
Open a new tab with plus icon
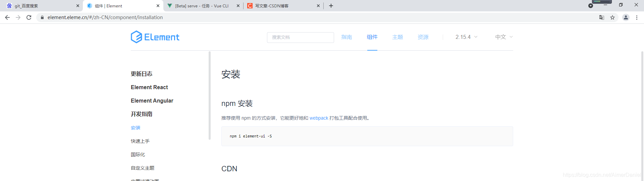coord(331,6)
